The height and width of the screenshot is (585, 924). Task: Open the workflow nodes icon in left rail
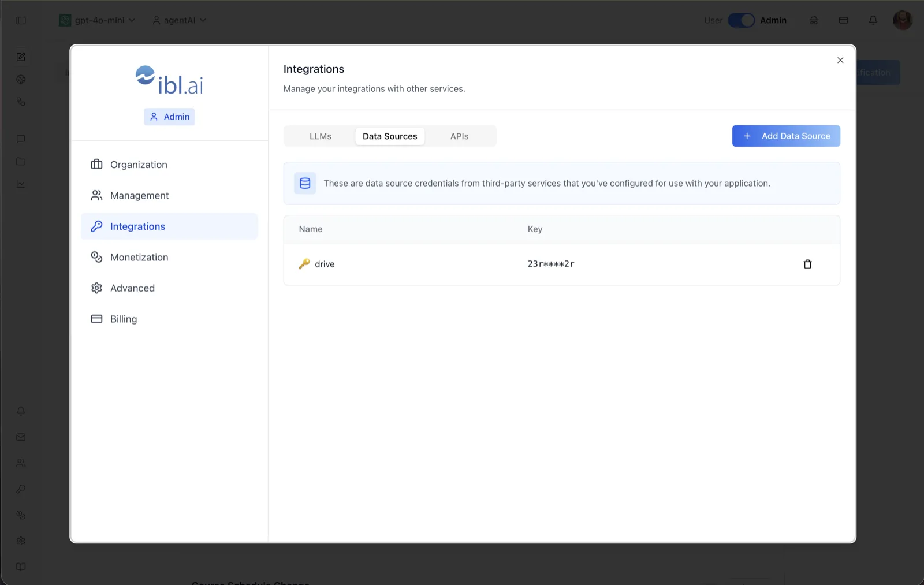click(x=21, y=102)
